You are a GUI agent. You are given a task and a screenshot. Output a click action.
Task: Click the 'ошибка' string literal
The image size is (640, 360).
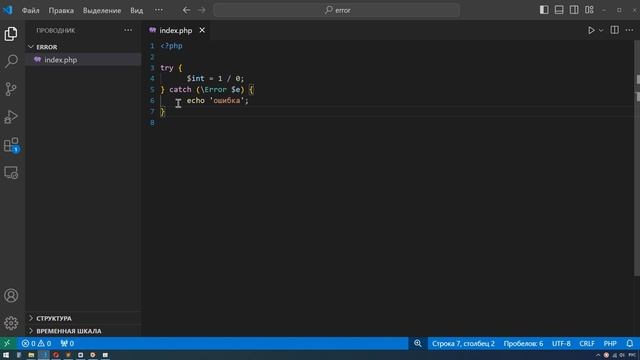coord(227,100)
